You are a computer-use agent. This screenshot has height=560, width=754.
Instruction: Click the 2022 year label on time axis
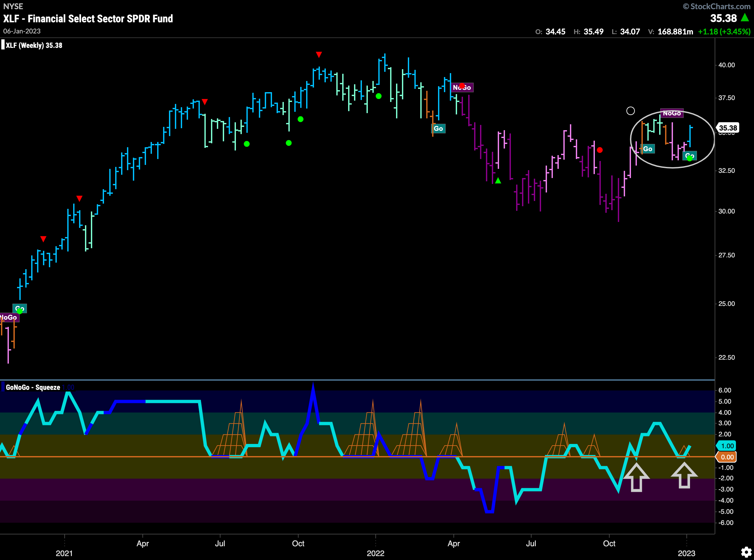(x=375, y=553)
